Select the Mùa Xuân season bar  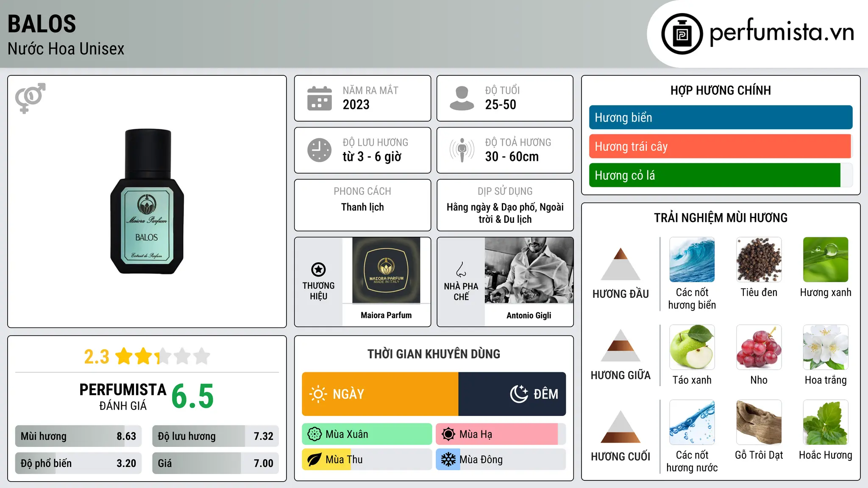click(367, 434)
